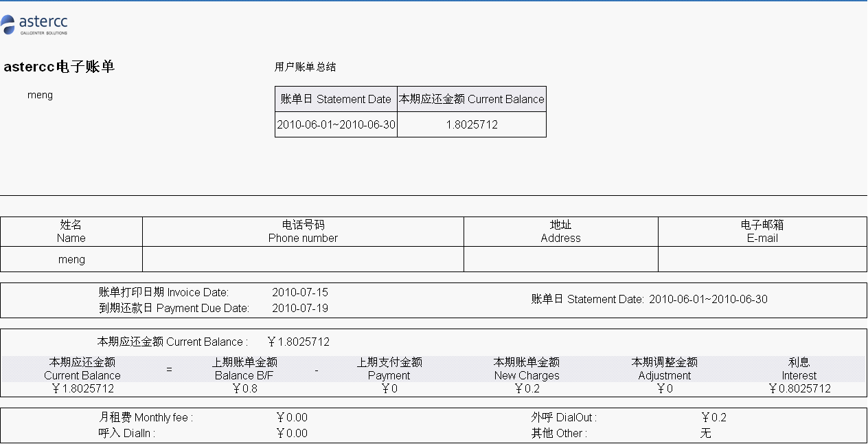Select the empty phone number cell
868x444 pixels.
tap(303, 259)
